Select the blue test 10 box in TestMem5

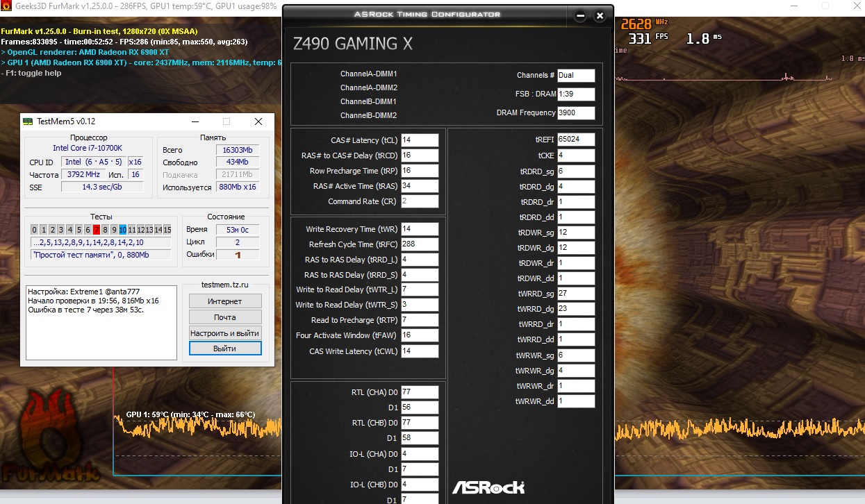[122, 230]
